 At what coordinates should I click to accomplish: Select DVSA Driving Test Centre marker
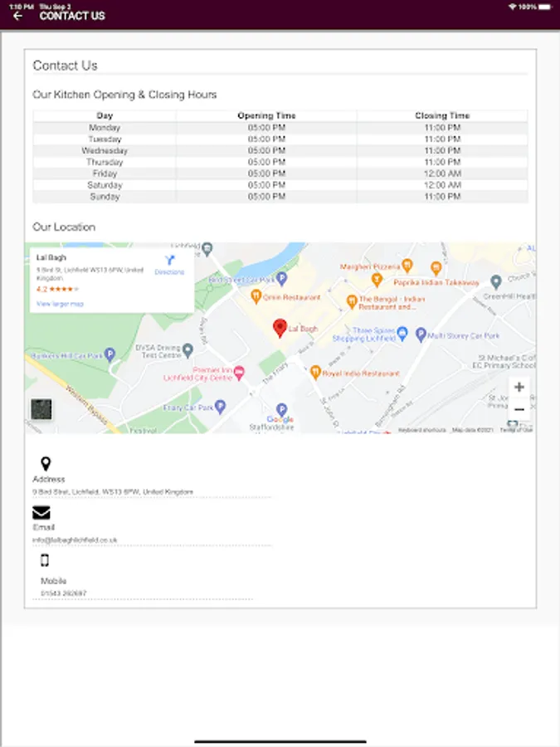pos(188,350)
